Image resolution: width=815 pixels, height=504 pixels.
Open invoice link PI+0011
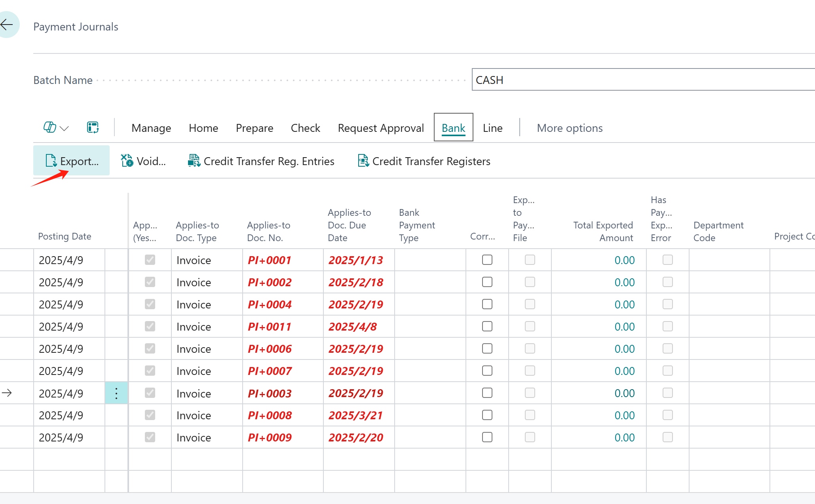pos(269,327)
